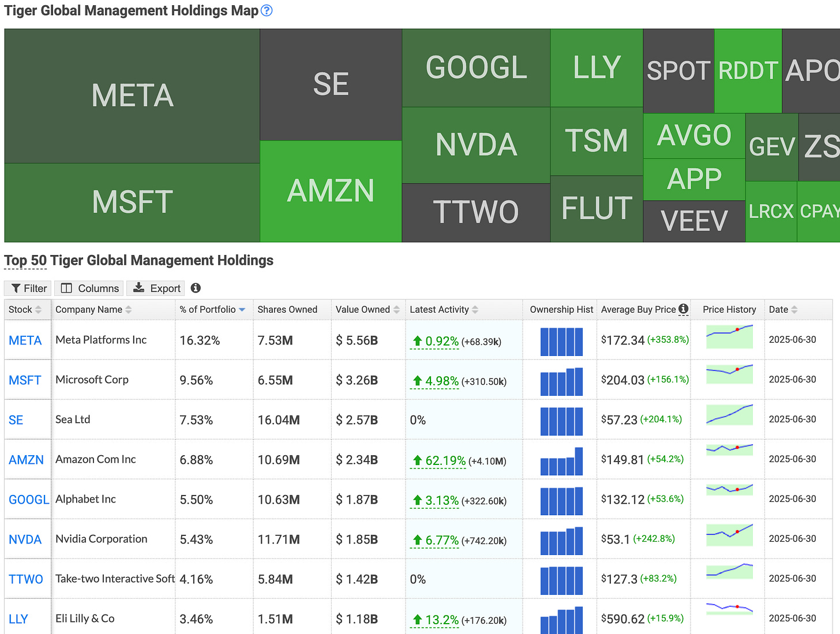Image resolution: width=840 pixels, height=634 pixels.
Task: Click AMZN ownership history bar chart
Action: [561, 461]
